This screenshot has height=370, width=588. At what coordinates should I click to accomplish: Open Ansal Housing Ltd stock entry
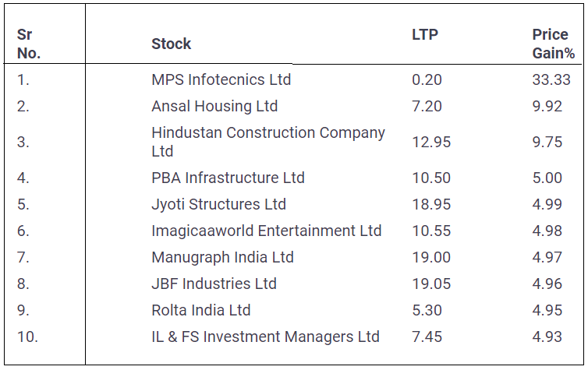click(214, 106)
